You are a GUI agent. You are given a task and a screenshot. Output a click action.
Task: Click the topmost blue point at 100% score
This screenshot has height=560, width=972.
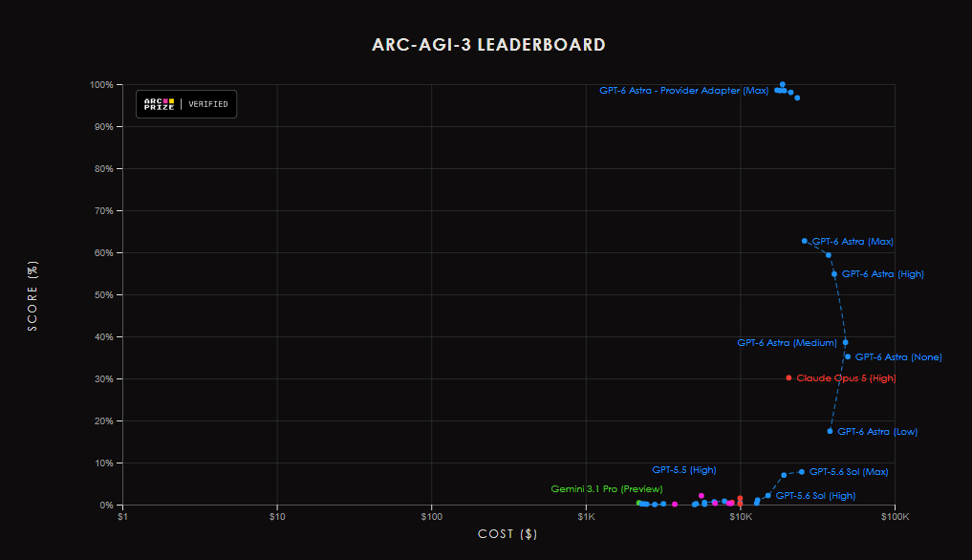coord(783,84)
